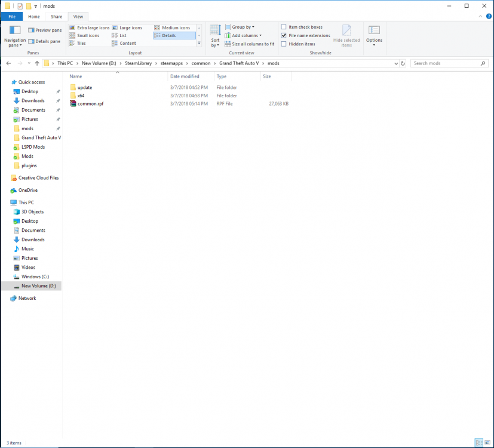Open Explorer Help icon
494x448 pixels.
489,16
